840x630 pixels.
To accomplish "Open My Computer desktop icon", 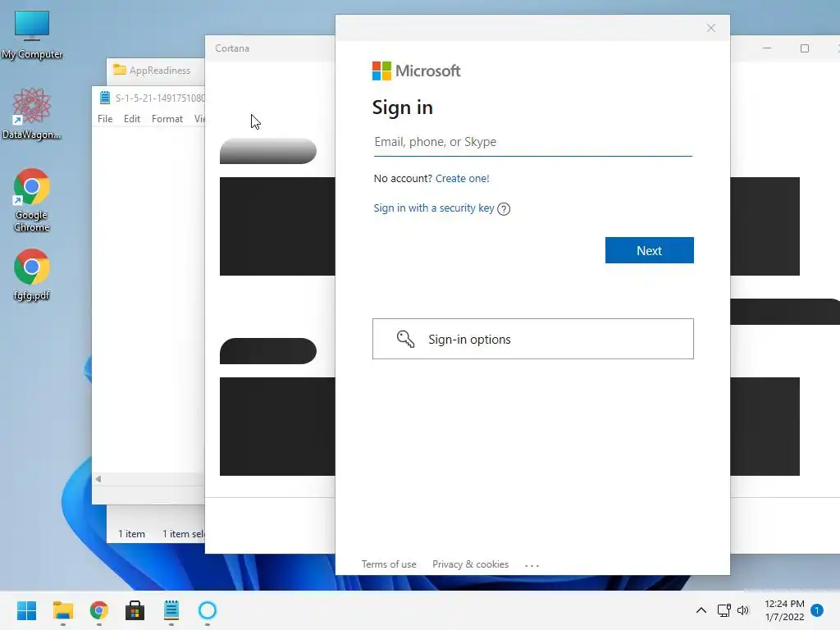I will point(32,33).
